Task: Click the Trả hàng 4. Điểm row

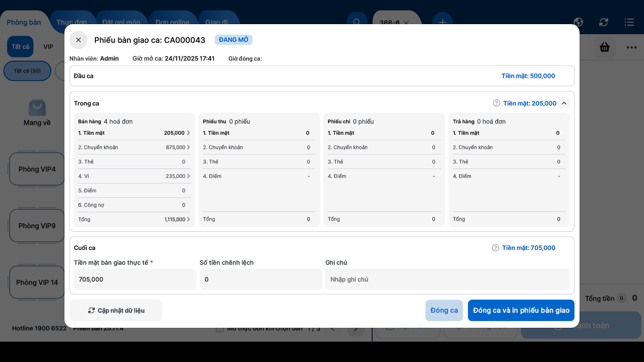Action: pos(509,176)
